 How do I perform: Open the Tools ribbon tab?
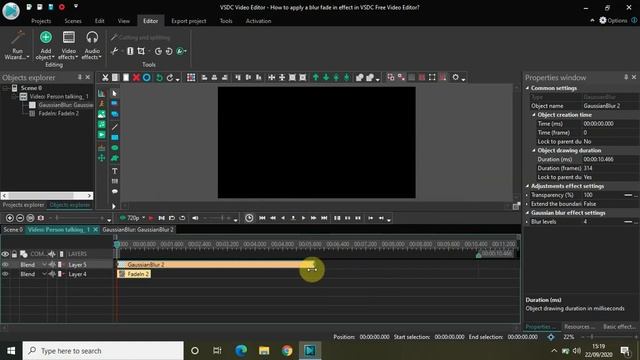[226, 21]
